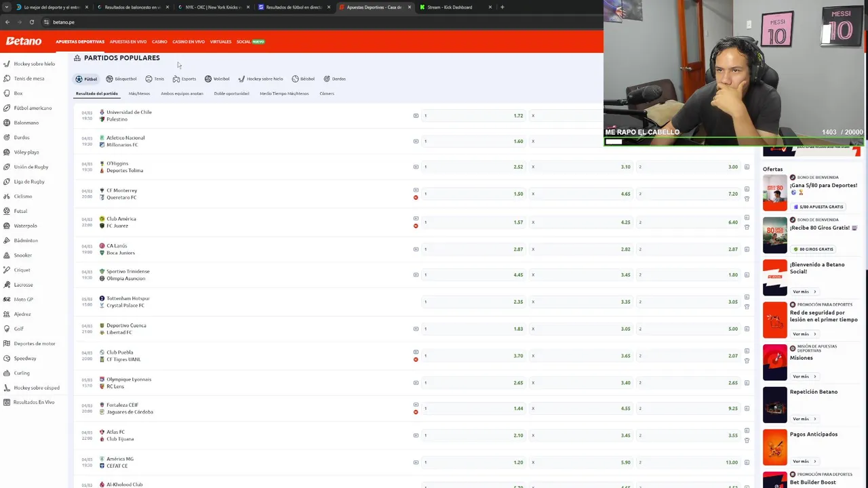Switch to the Tenis sport filter
Viewport: 868px width, 488px height.
155,79
